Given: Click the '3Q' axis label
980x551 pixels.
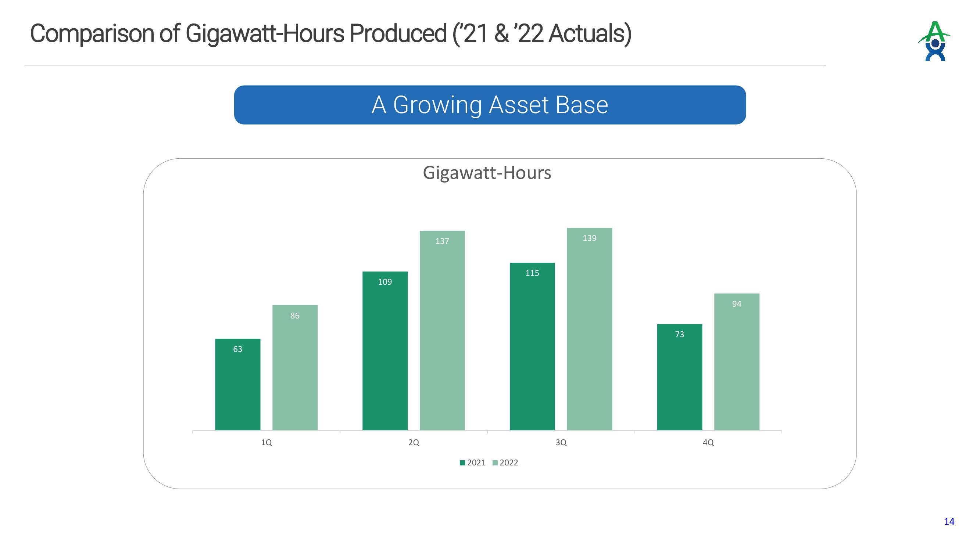Looking at the screenshot, I should click(561, 443).
